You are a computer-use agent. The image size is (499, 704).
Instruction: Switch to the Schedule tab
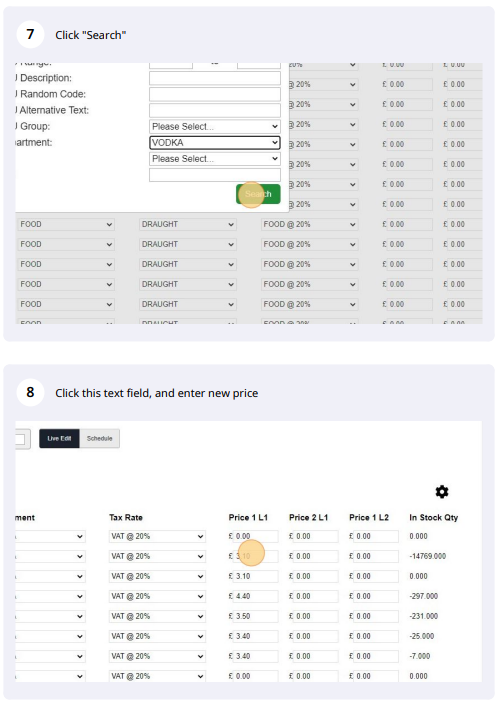(100, 439)
